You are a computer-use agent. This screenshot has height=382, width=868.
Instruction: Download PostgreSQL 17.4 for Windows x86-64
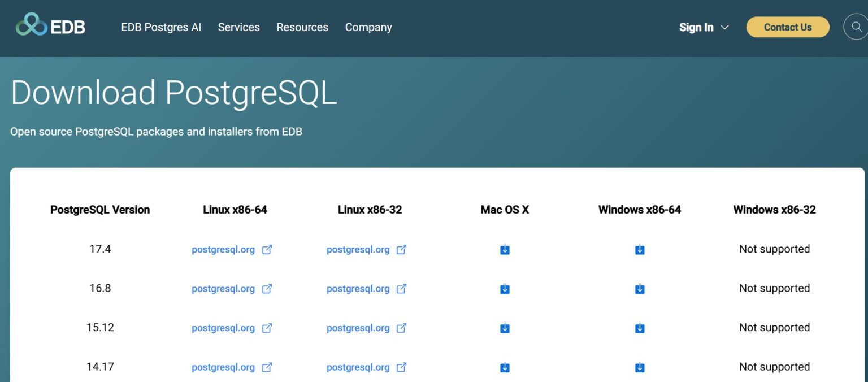click(640, 250)
